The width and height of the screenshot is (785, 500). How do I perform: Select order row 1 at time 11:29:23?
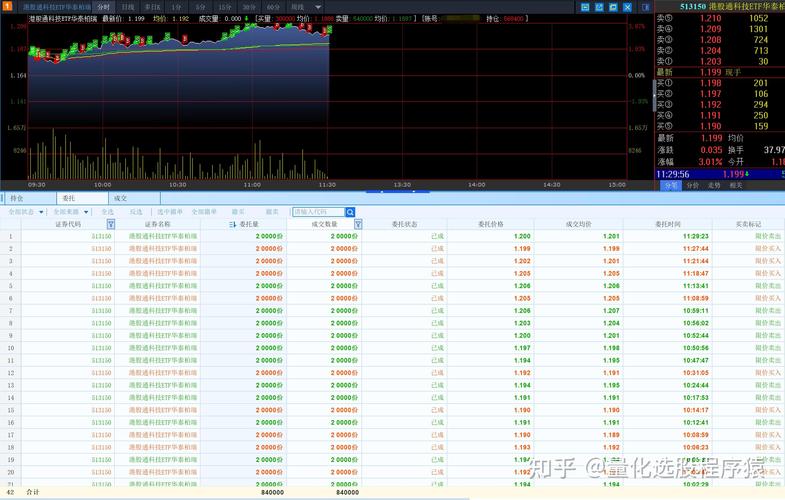pyautogui.click(x=392, y=236)
